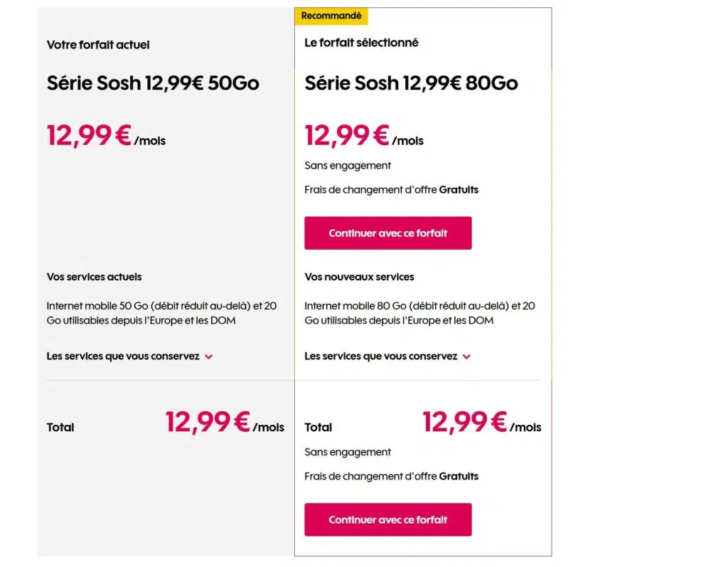Select "Sans engagement" under the new plan price
Screen dimensions: 728x567
coord(347,165)
